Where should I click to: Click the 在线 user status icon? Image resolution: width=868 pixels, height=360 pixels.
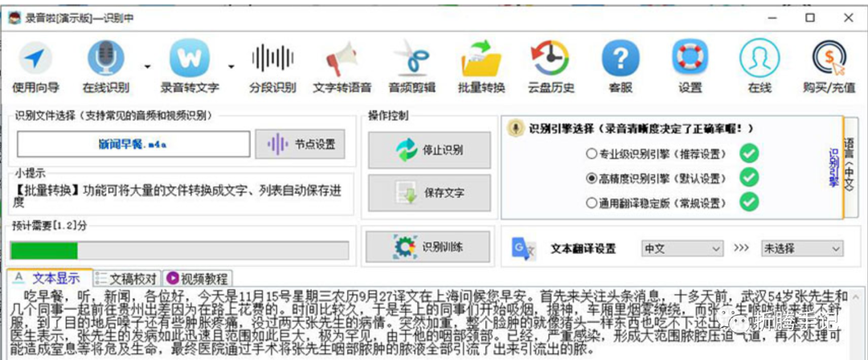click(x=759, y=59)
